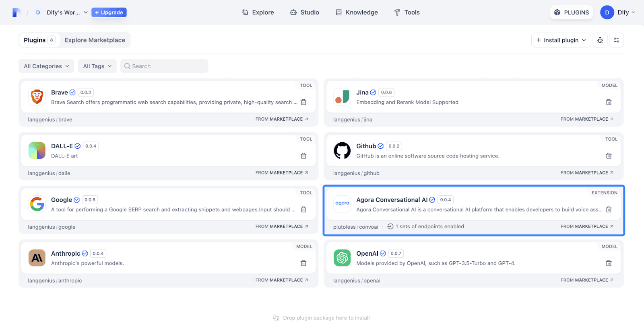Switch to Explore Marketplace tab

point(95,40)
